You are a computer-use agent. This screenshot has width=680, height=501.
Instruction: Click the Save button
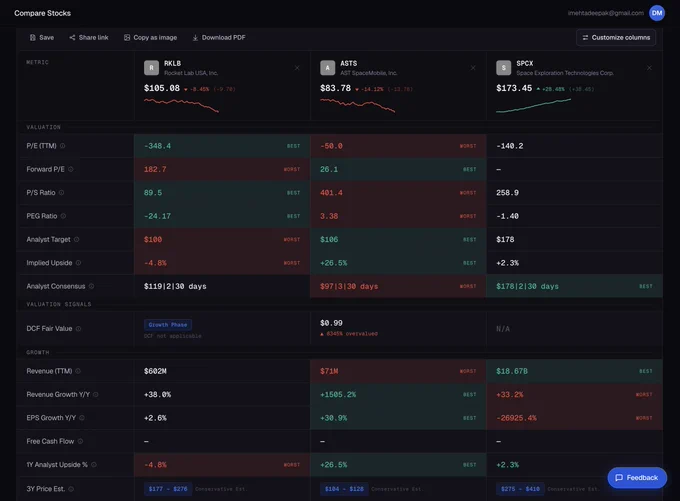[x=42, y=38]
